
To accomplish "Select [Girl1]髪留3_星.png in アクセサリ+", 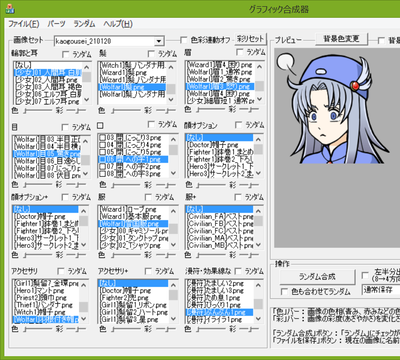I will [x=133, y=319].
